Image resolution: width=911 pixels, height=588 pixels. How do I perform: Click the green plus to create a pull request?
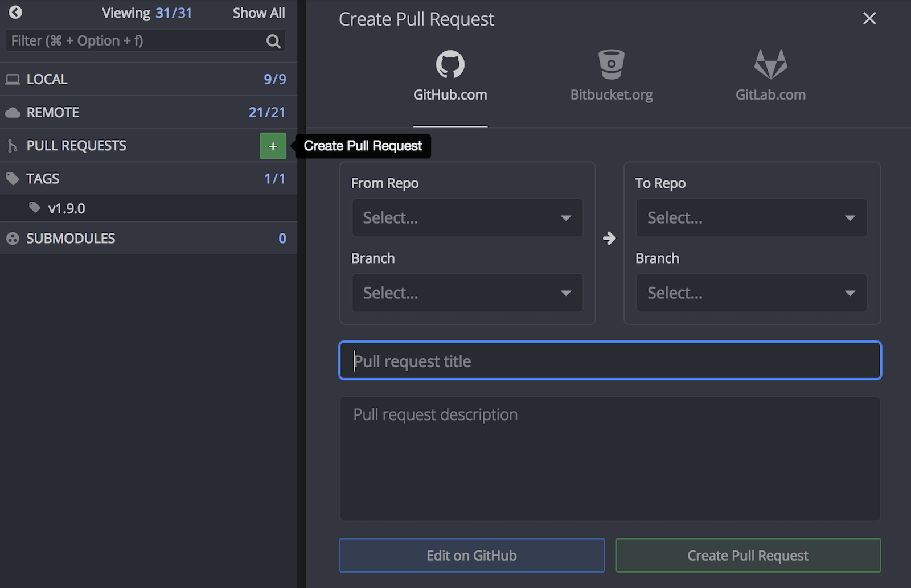(x=273, y=146)
